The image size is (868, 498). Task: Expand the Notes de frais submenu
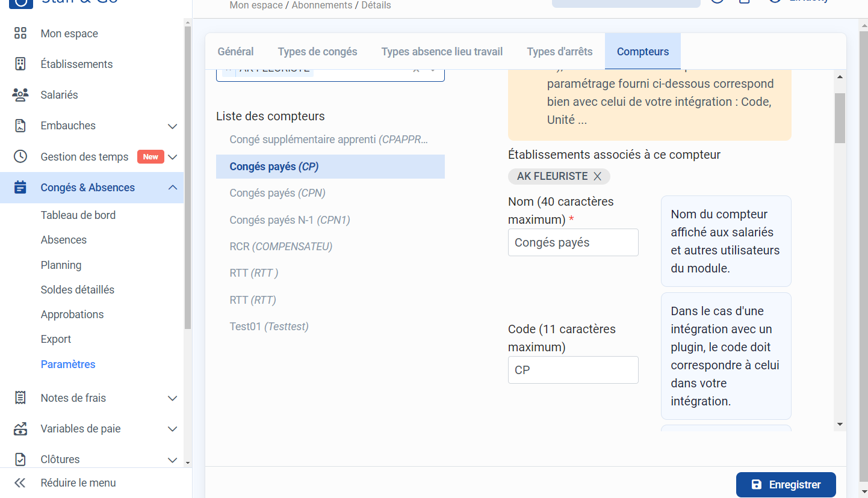tap(173, 398)
